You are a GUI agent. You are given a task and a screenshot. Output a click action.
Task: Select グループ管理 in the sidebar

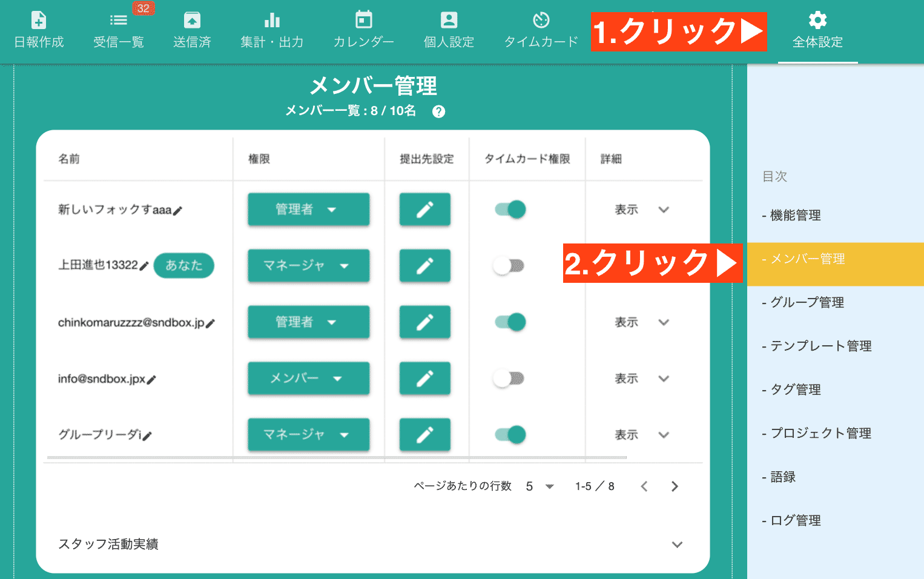point(804,302)
